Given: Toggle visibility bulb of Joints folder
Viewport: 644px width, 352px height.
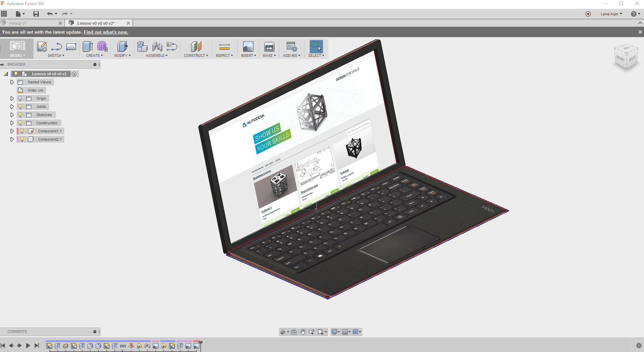Looking at the screenshot, I should [x=20, y=107].
